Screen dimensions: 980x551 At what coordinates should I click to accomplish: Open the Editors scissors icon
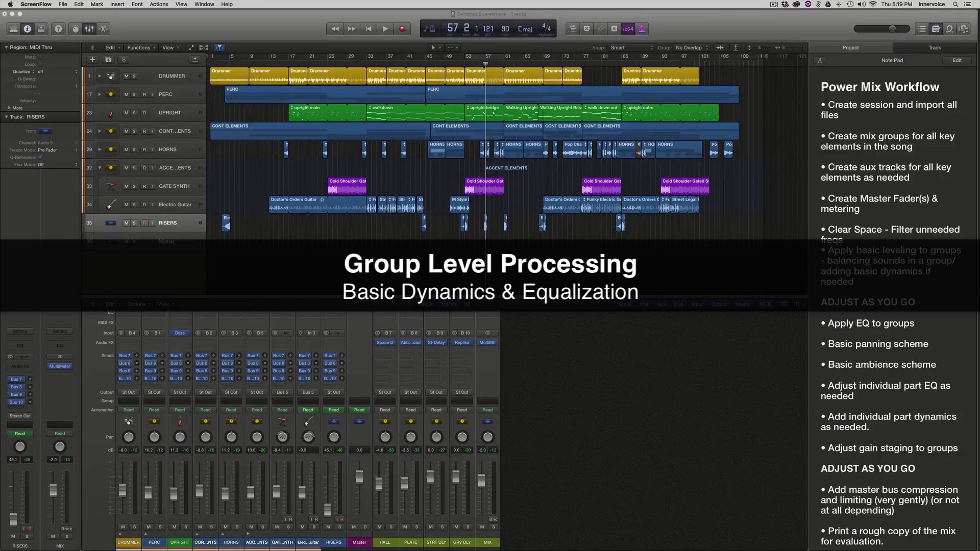pos(103,29)
